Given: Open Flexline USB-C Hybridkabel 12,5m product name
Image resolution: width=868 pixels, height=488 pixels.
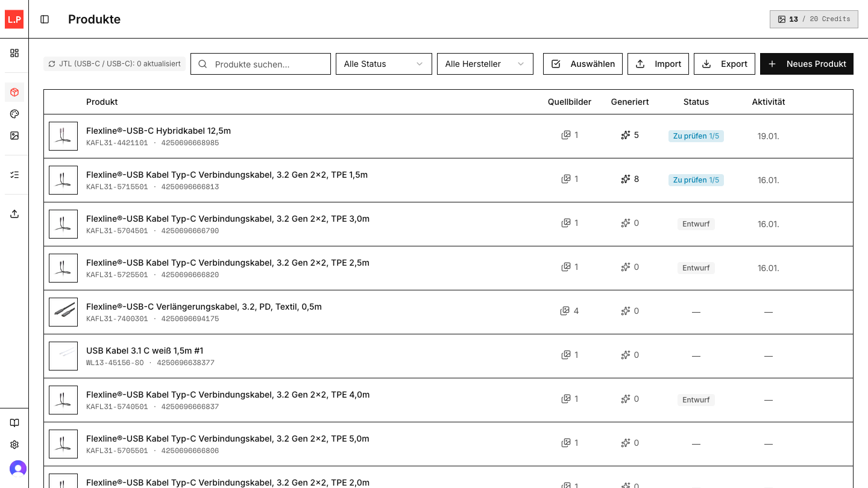Looking at the screenshot, I should [159, 131].
